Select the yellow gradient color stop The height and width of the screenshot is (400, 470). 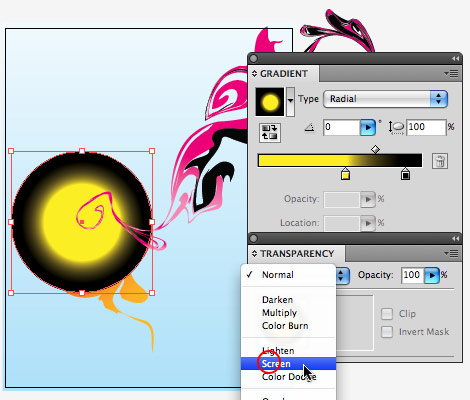pyautogui.click(x=345, y=174)
